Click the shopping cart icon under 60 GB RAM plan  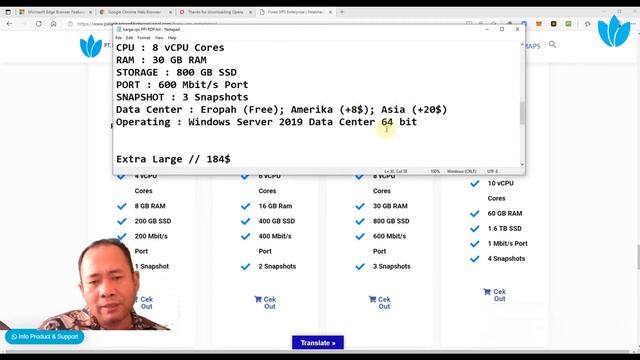coord(487,291)
